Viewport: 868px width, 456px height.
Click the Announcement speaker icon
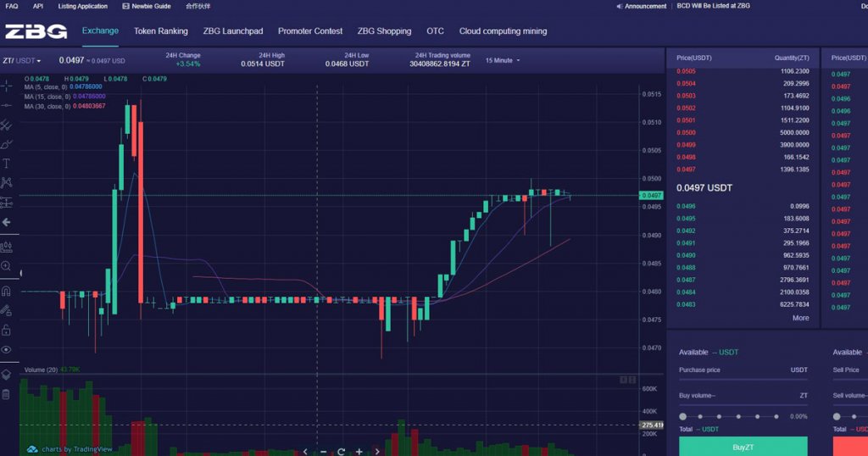tap(620, 6)
